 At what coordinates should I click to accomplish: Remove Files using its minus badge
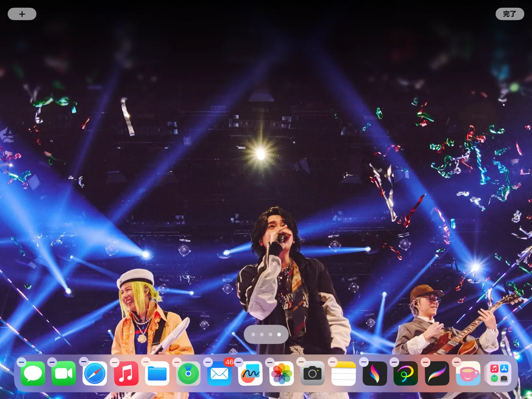click(146, 362)
